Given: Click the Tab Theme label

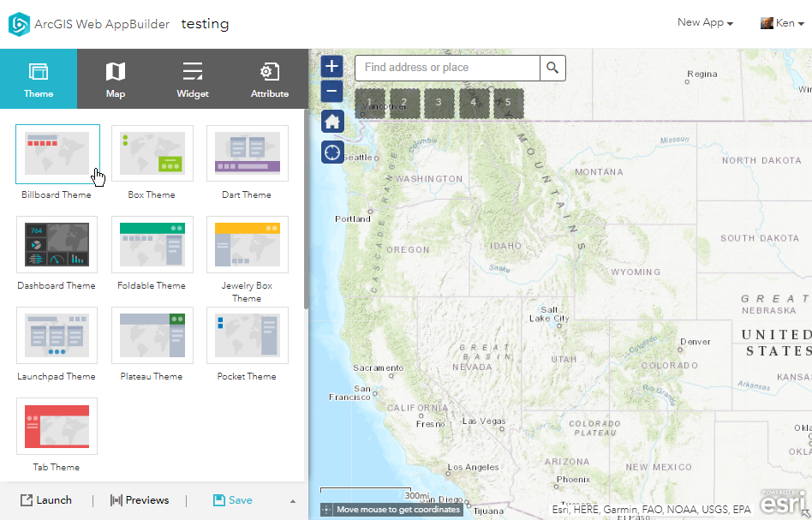Looking at the screenshot, I should tap(57, 467).
